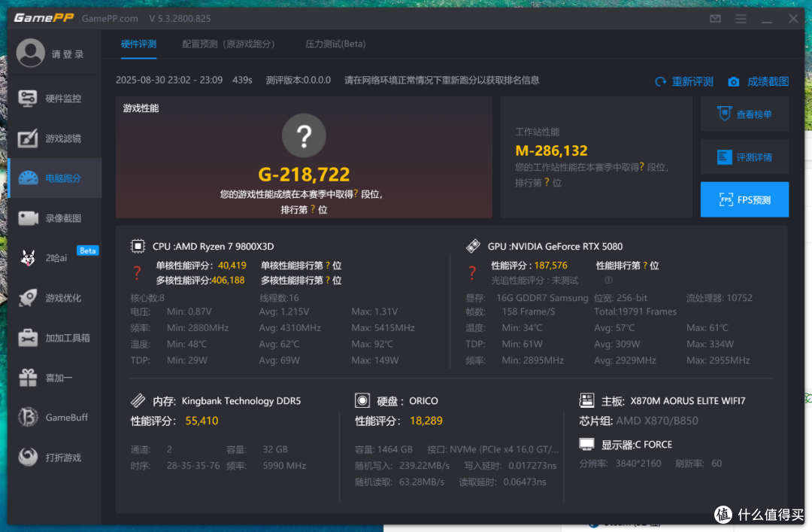Viewport: 812px width, 532px height.
Task: Switch to 硬件评测 tab
Action: pos(139,44)
